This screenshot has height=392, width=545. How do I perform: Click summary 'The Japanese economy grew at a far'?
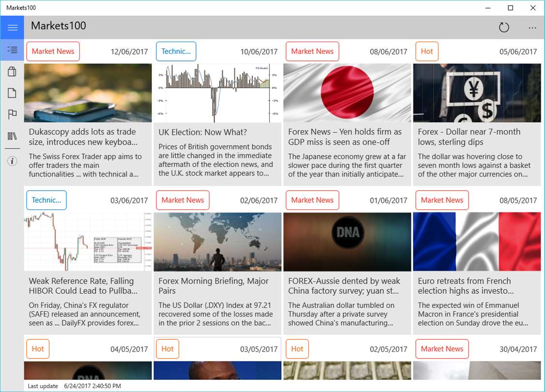click(347, 166)
